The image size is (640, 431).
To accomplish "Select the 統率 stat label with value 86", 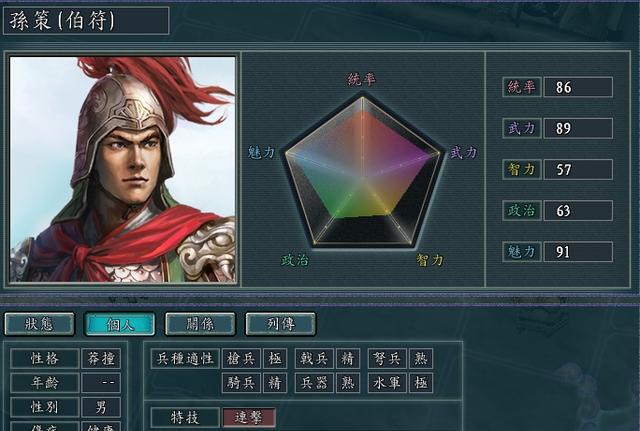I will pyautogui.click(x=522, y=87).
